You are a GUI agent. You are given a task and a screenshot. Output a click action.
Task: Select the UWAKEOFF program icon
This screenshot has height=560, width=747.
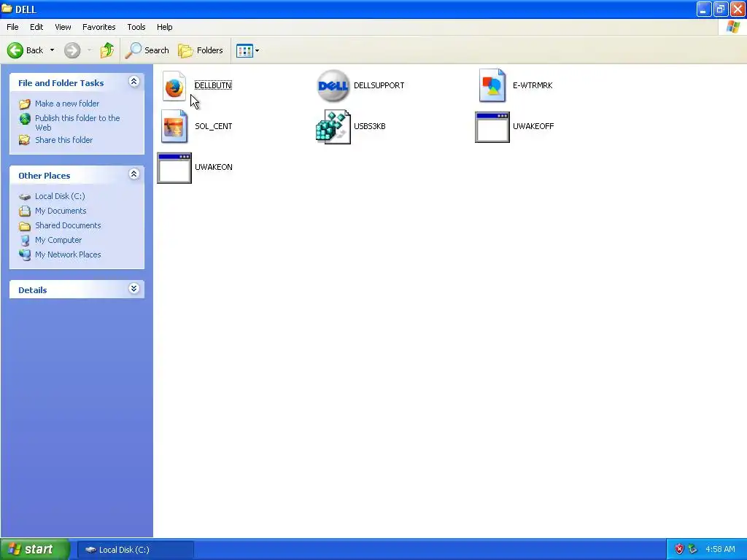click(492, 127)
